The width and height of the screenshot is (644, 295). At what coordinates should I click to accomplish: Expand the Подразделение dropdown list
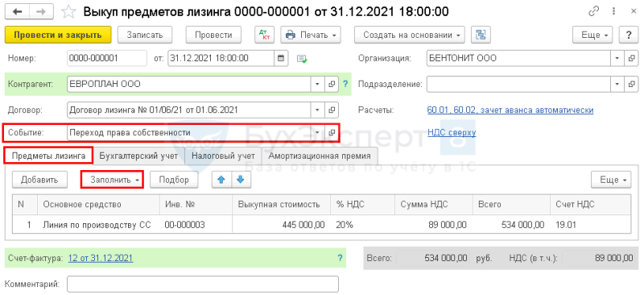(617, 85)
